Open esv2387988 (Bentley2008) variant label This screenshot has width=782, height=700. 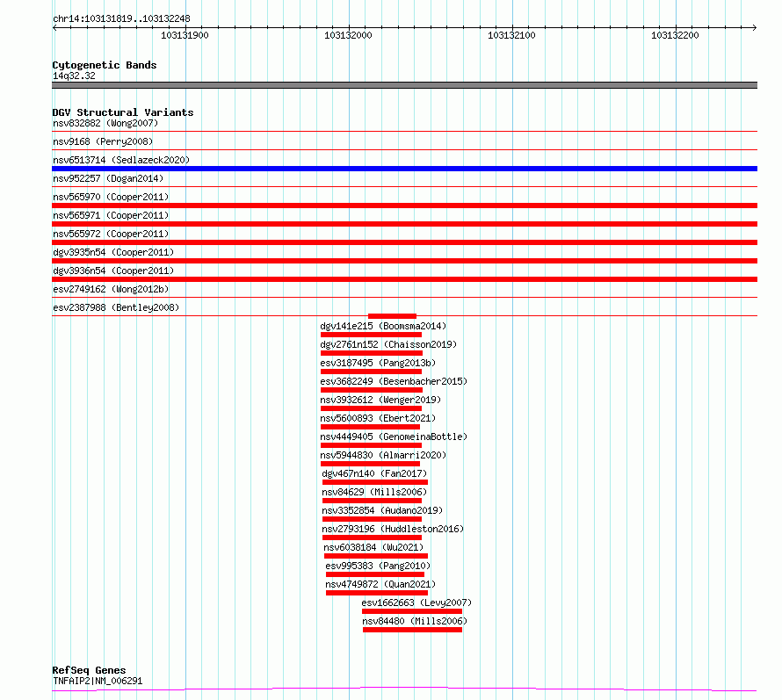(x=116, y=307)
